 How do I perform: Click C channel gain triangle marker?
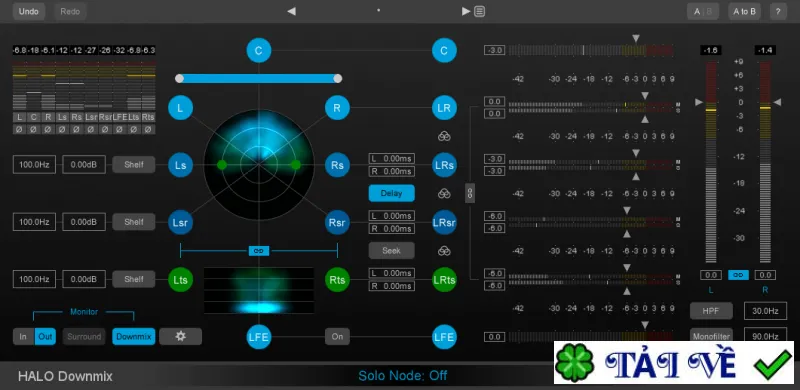[x=636, y=38]
